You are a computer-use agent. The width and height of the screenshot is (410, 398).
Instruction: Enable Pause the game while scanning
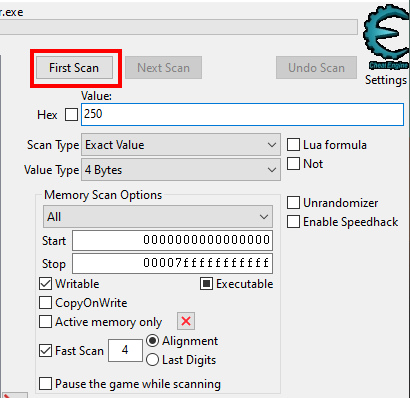pos(45,384)
